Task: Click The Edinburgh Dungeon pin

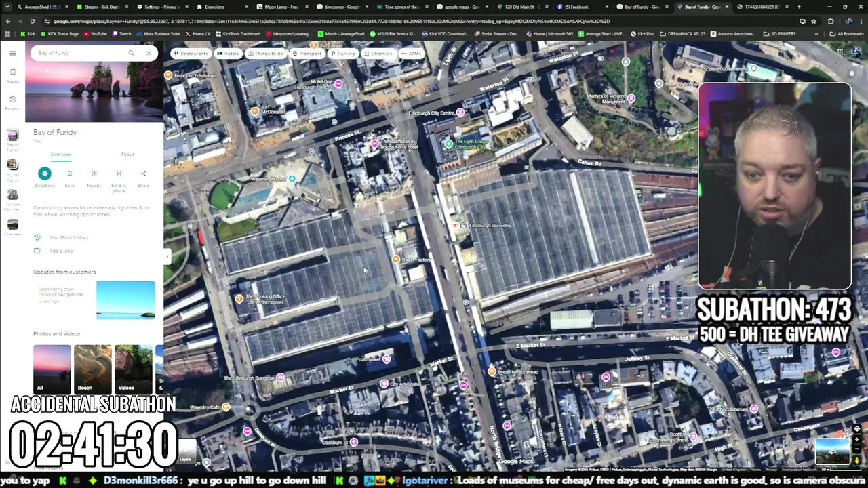Action: click(x=280, y=378)
